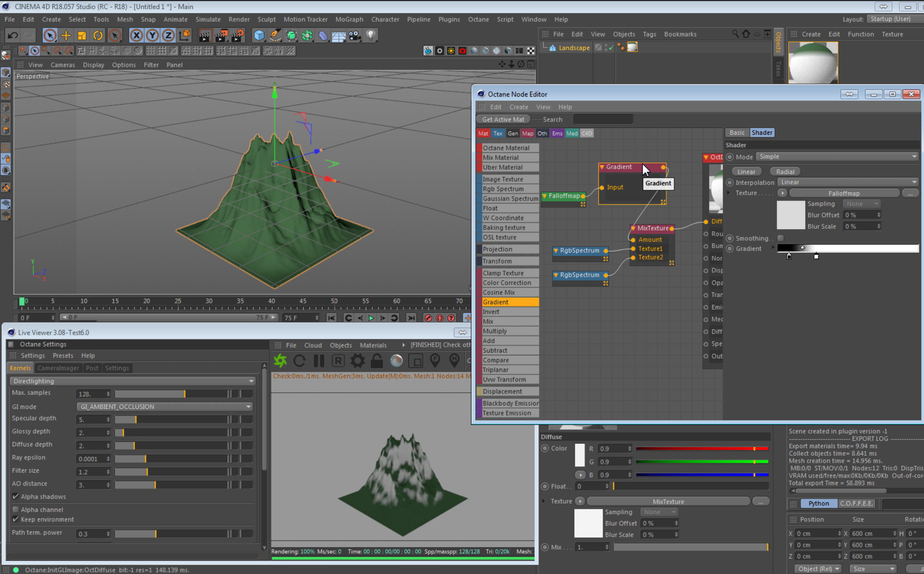The image size is (924, 574).
Task: Click the render lock icon
Action: (x=376, y=360)
